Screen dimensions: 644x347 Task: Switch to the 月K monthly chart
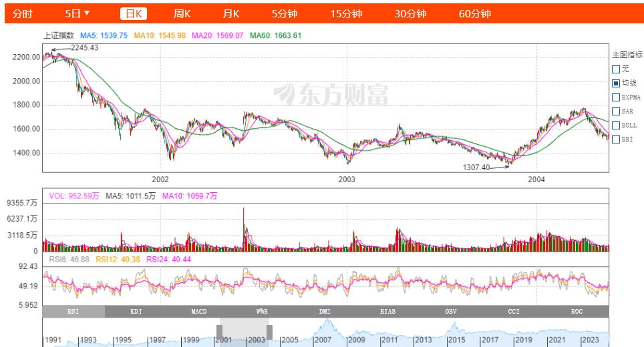click(231, 14)
